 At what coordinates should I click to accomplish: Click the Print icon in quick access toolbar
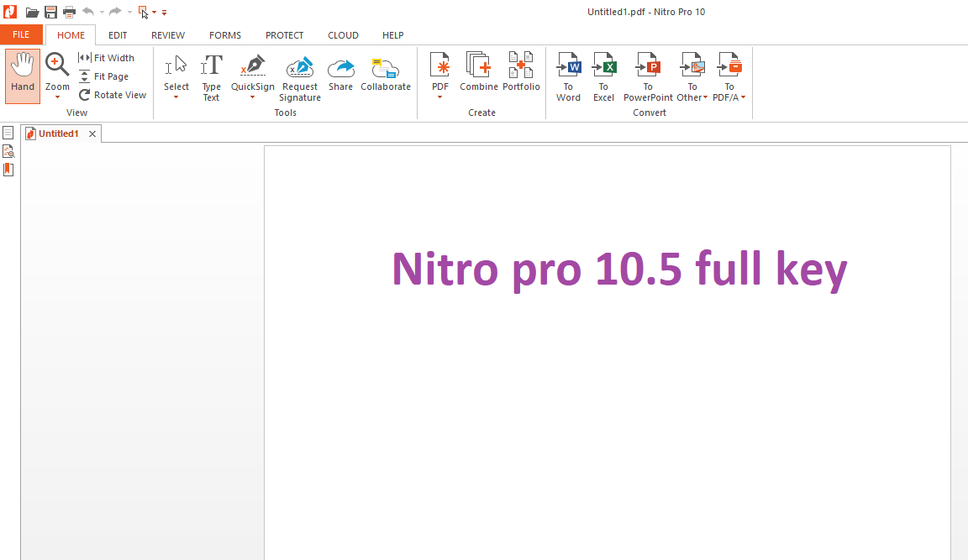(68, 12)
